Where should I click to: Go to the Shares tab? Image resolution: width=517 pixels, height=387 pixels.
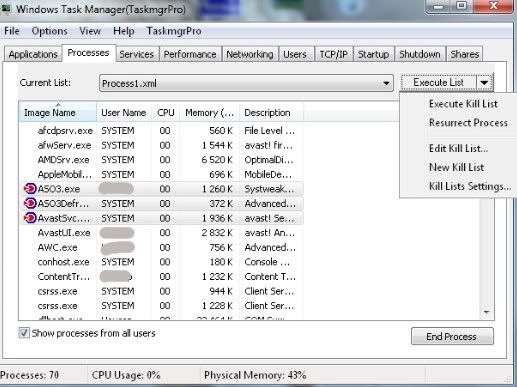(465, 54)
